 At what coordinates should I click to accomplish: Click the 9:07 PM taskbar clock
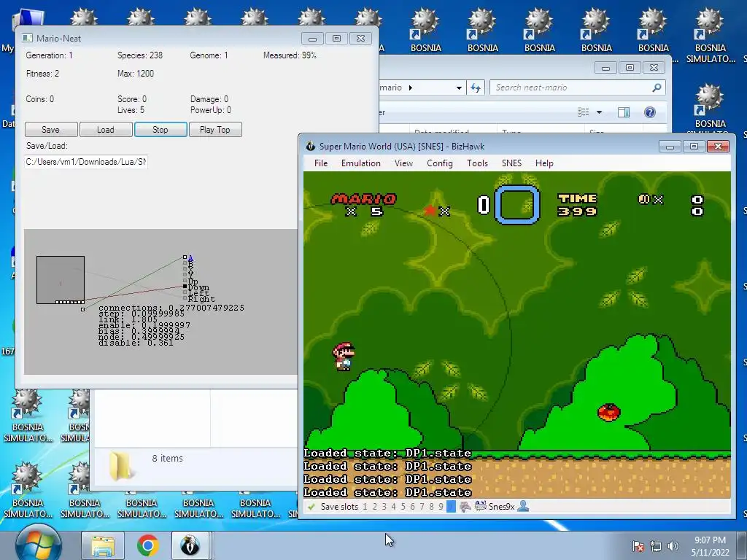click(710, 540)
